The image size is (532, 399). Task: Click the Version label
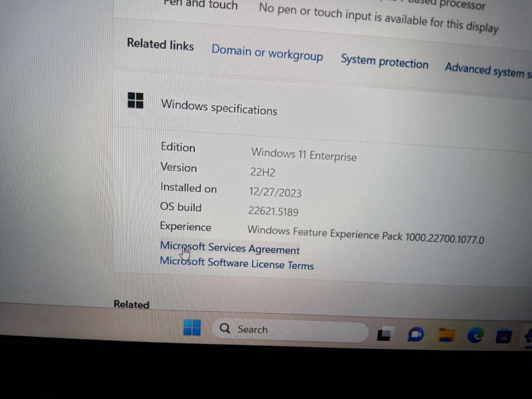pos(178,167)
